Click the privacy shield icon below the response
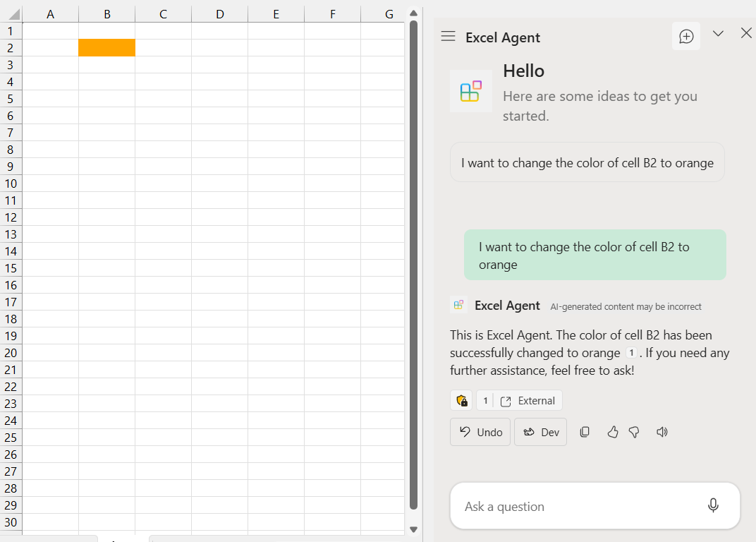Screen dimensions: 756x542 click(x=461, y=400)
